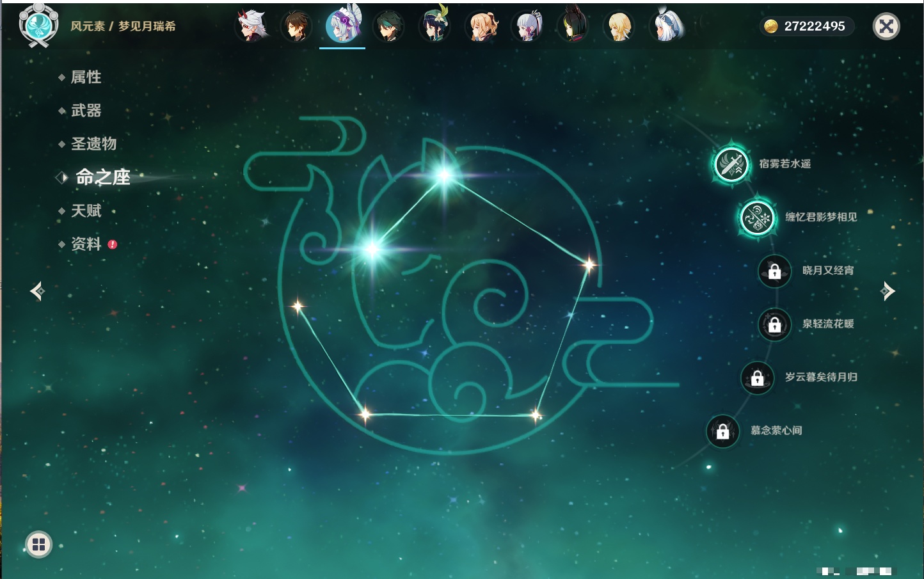Click the locked icon for 岁云暮矣待月归

[757, 377]
